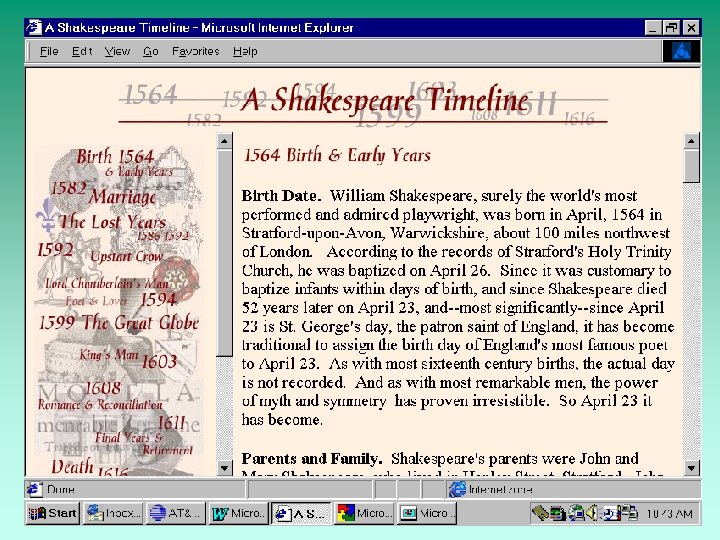Screen dimensions: 720x540
Task: Click the Start button
Action: 53,513
